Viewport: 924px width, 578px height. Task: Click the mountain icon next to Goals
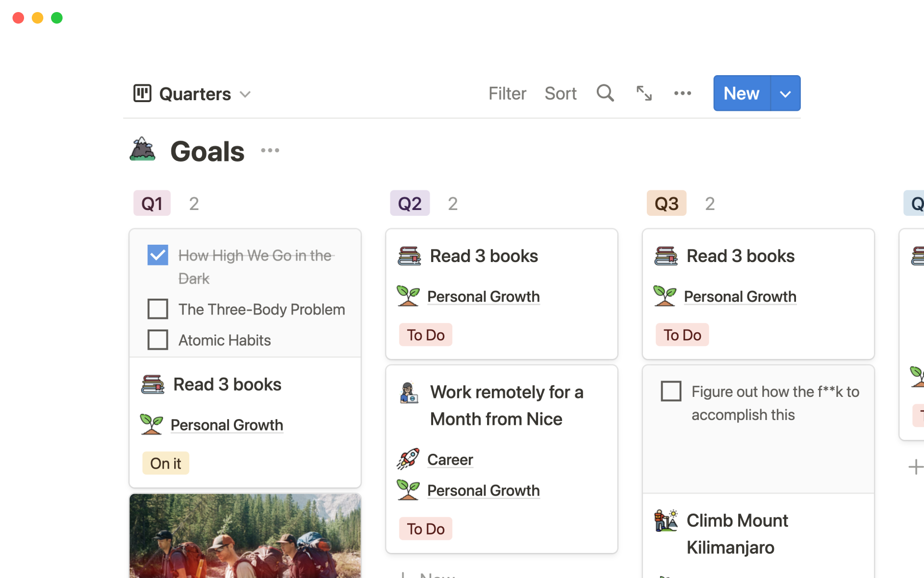(142, 149)
